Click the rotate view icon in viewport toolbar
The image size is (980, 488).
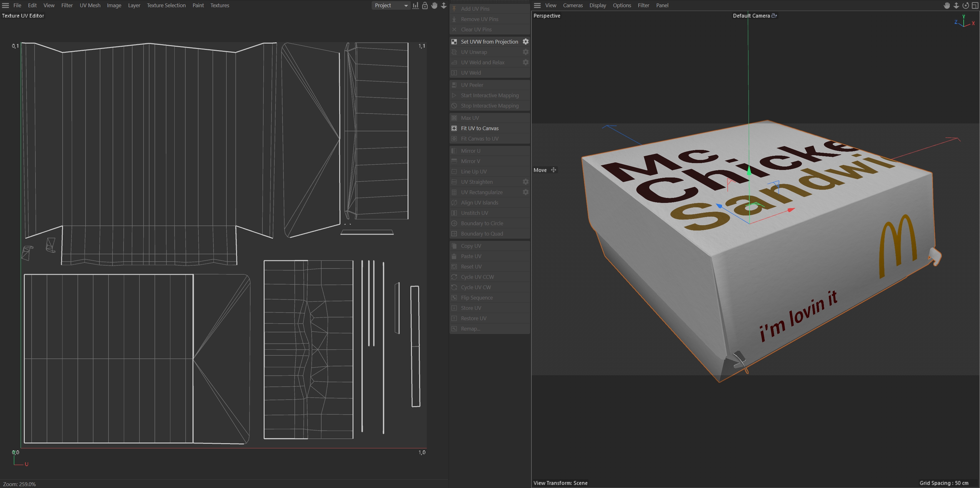[966, 5]
